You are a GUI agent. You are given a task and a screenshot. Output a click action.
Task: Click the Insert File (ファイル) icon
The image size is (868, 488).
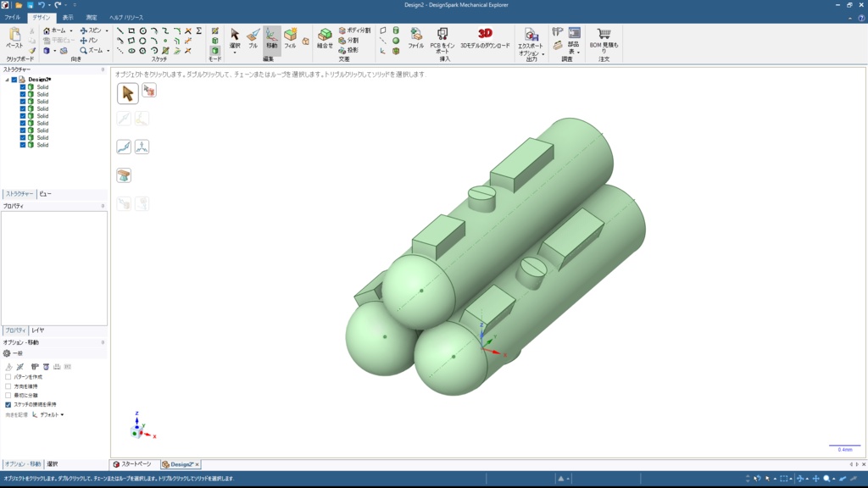click(x=415, y=38)
